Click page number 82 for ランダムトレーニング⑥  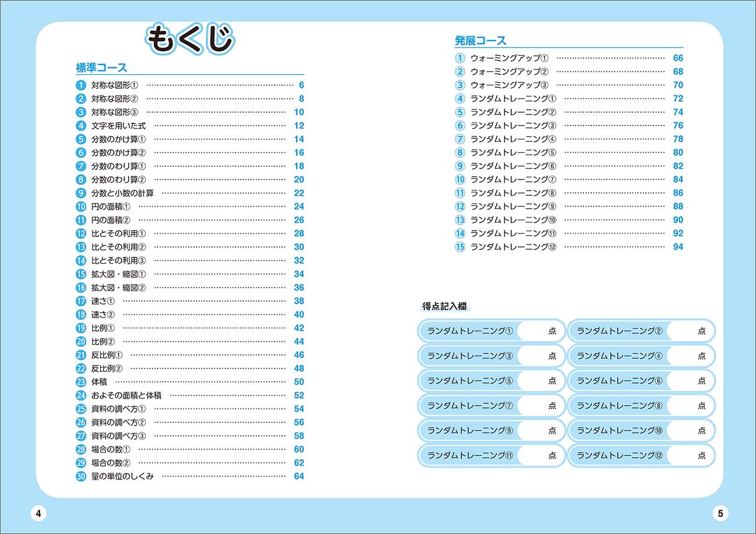click(678, 166)
